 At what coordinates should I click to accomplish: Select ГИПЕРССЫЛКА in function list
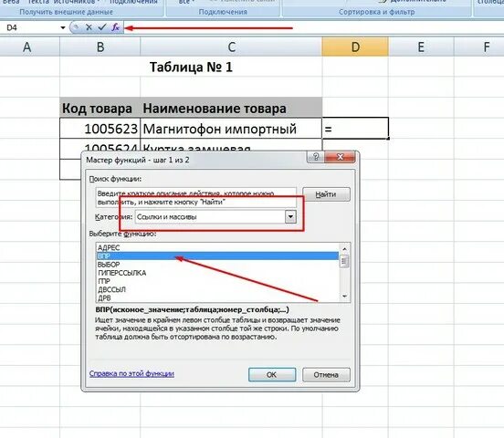point(217,273)
